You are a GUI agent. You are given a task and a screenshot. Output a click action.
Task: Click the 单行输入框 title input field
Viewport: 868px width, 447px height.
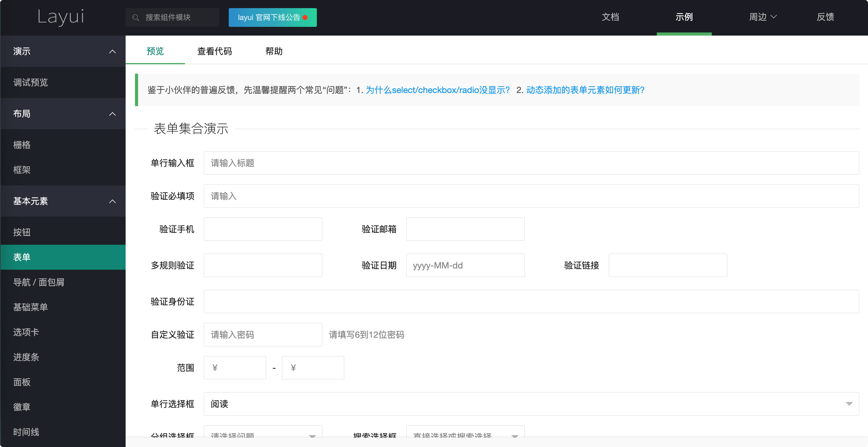click(x=531, y=163)
